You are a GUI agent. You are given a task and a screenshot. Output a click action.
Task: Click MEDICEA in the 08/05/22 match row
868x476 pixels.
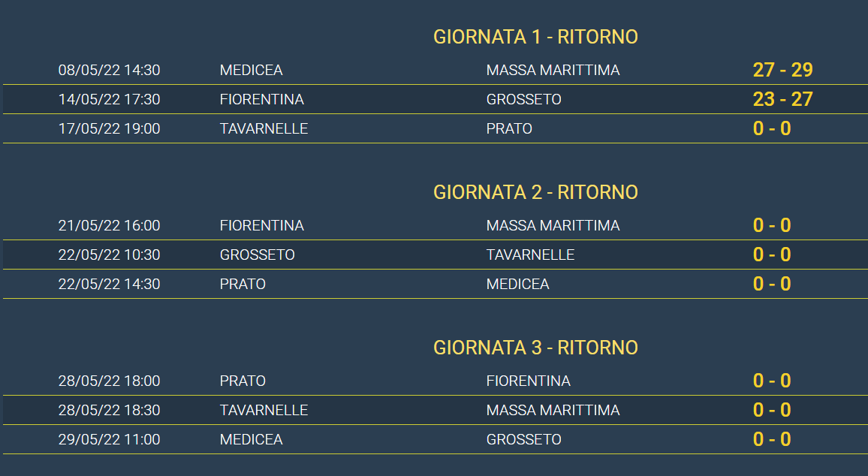(252, 71)
